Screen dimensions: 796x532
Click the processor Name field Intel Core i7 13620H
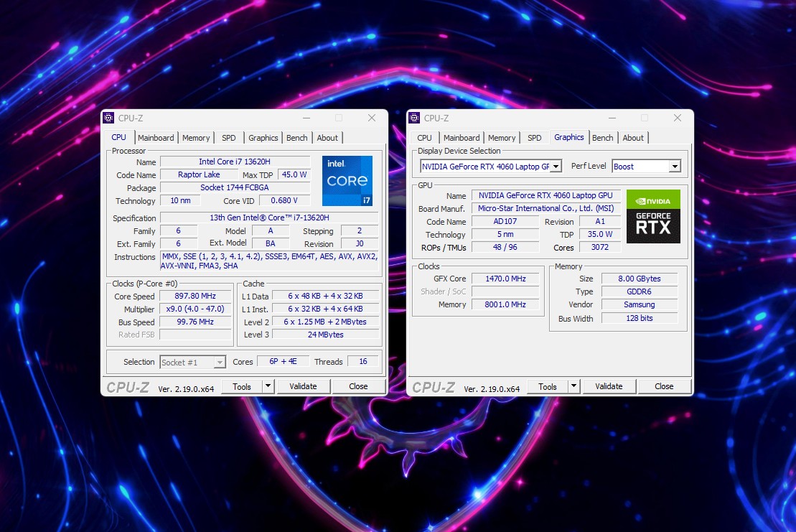pos(235,162)
